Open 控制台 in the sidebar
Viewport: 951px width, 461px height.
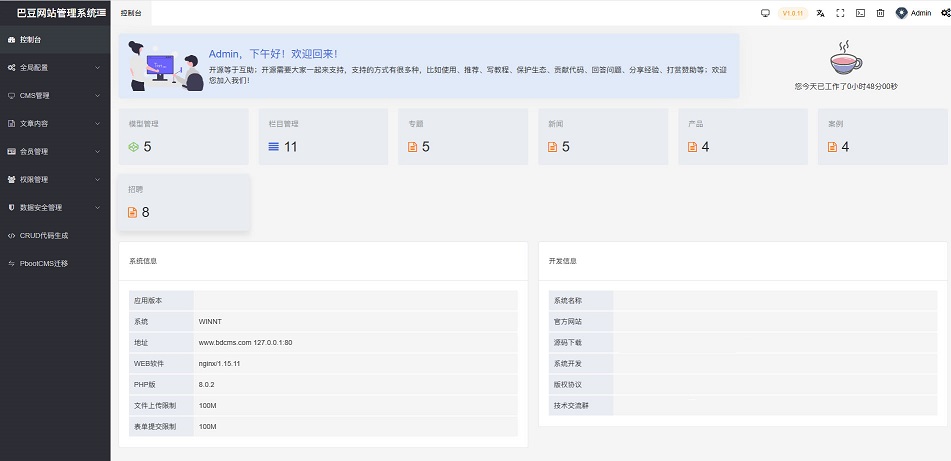click(x=55, y=39)
